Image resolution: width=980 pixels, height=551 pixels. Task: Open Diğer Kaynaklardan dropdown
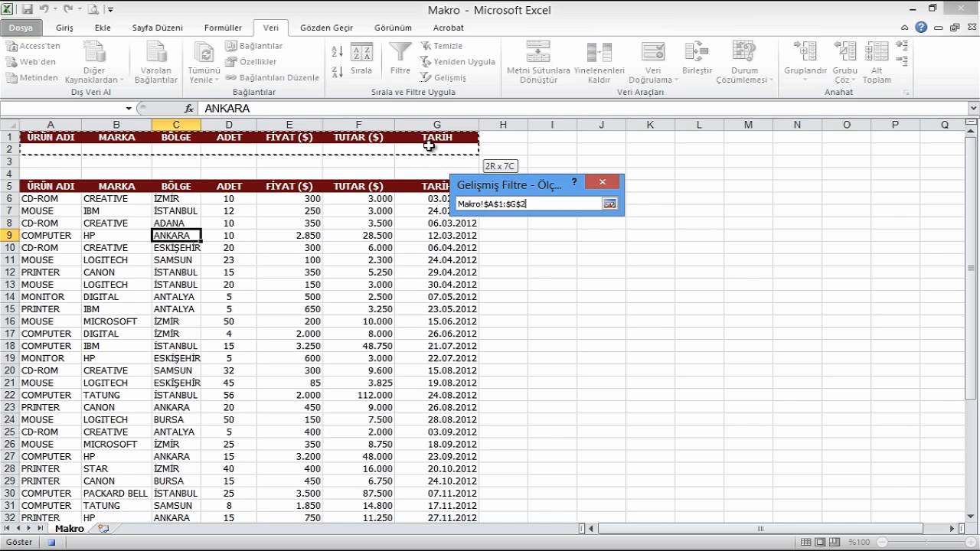coord(94,63)
